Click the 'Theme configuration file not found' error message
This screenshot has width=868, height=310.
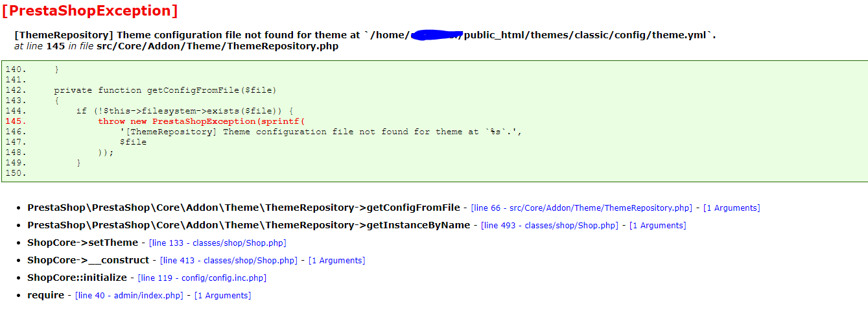click(365, 35)
